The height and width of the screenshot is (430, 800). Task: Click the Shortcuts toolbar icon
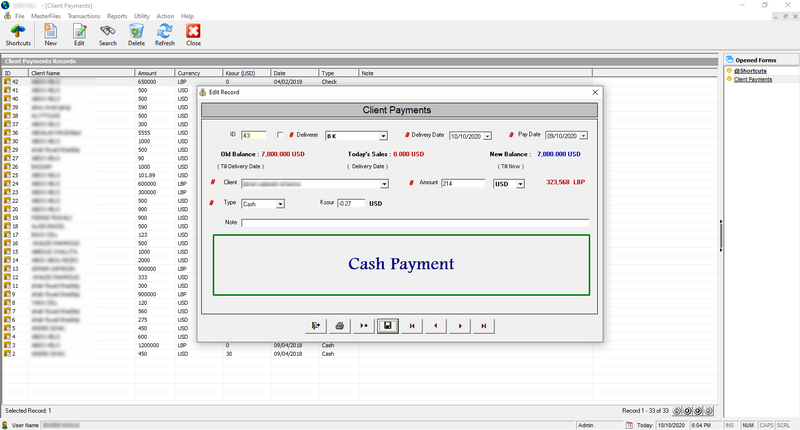tap(18, 35)
